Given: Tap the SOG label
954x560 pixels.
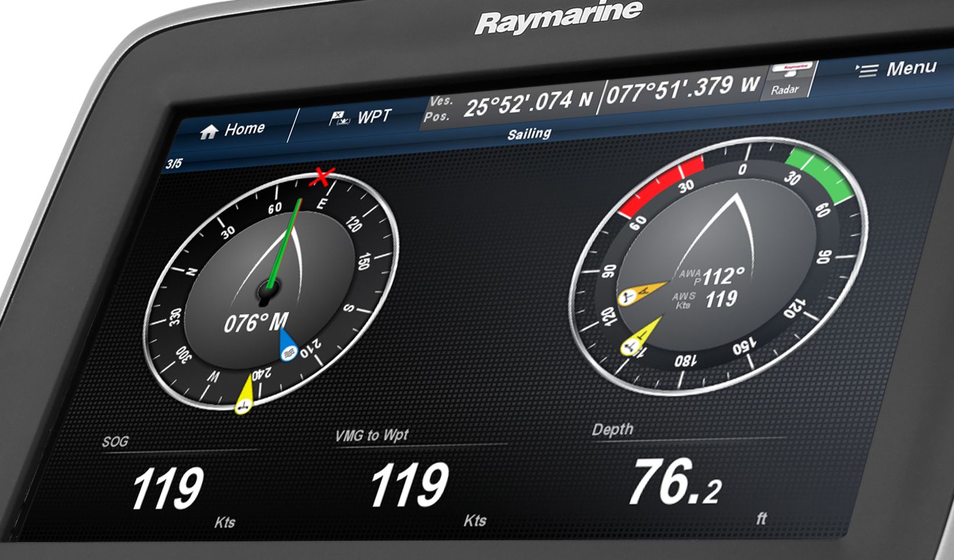Looking at the screenshot, I should (115, 442).
